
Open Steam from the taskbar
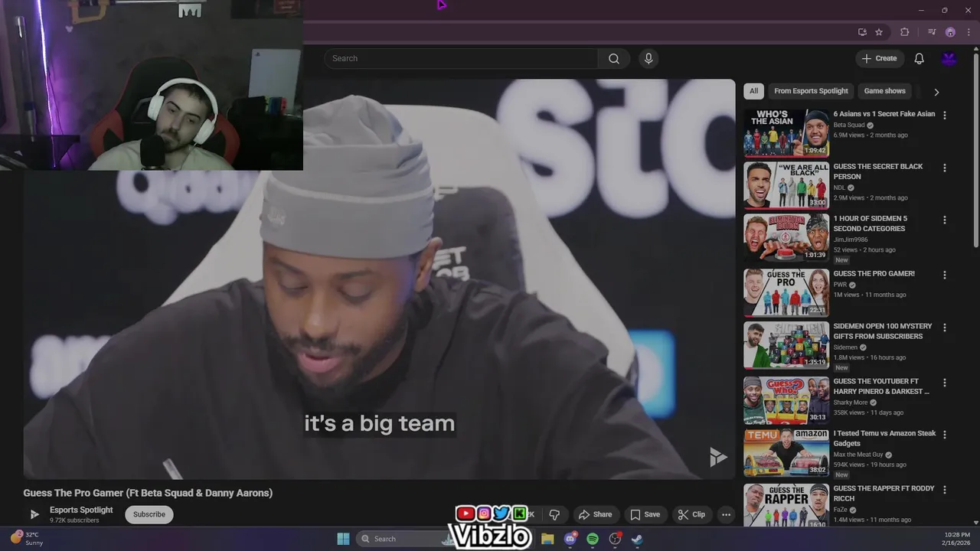tap(637, 539)
